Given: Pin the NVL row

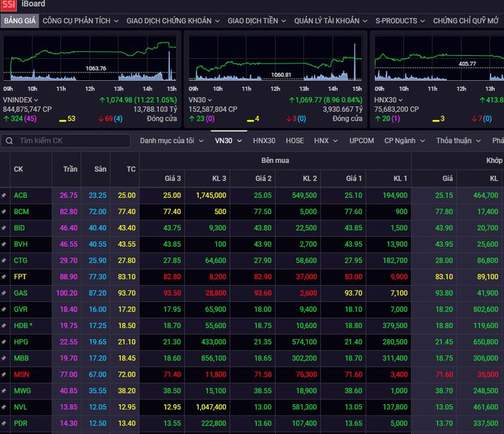Looking at the screenshot, I should point(4,407).
